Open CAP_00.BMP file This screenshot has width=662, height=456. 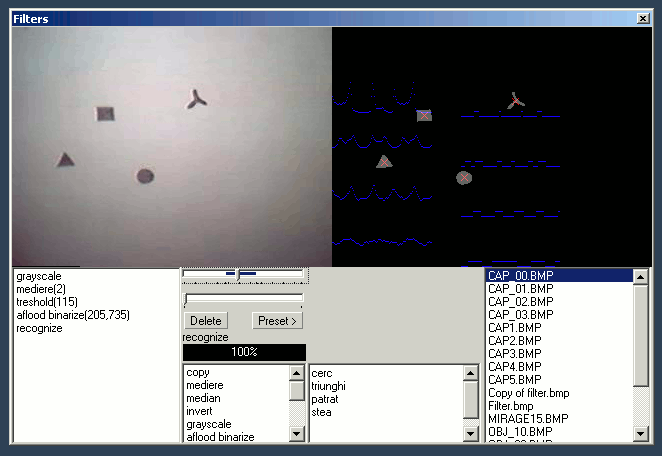click(x=559, y=276)
